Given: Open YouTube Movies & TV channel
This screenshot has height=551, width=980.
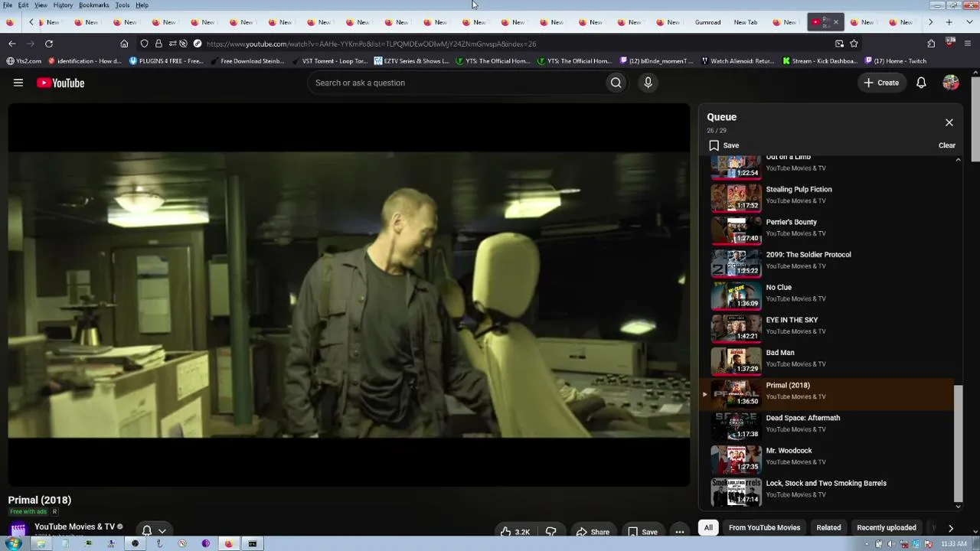Looking at the screenshot, I should pyautogui.click(x=74, y=527).
